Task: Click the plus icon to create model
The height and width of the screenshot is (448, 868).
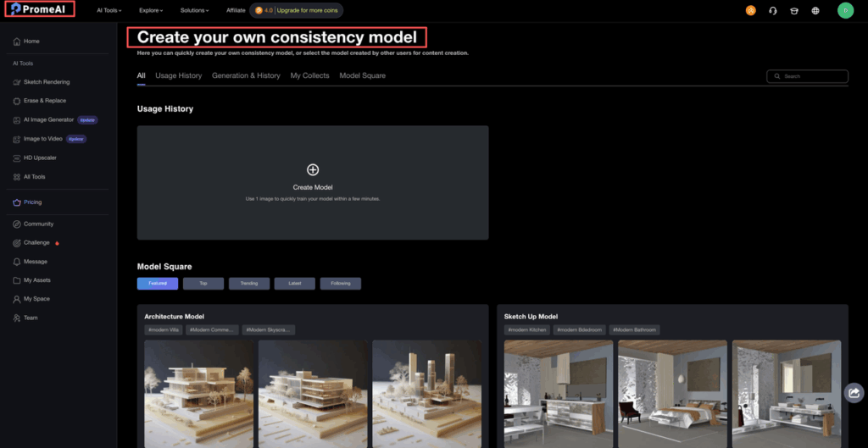Action: point(313,169)
